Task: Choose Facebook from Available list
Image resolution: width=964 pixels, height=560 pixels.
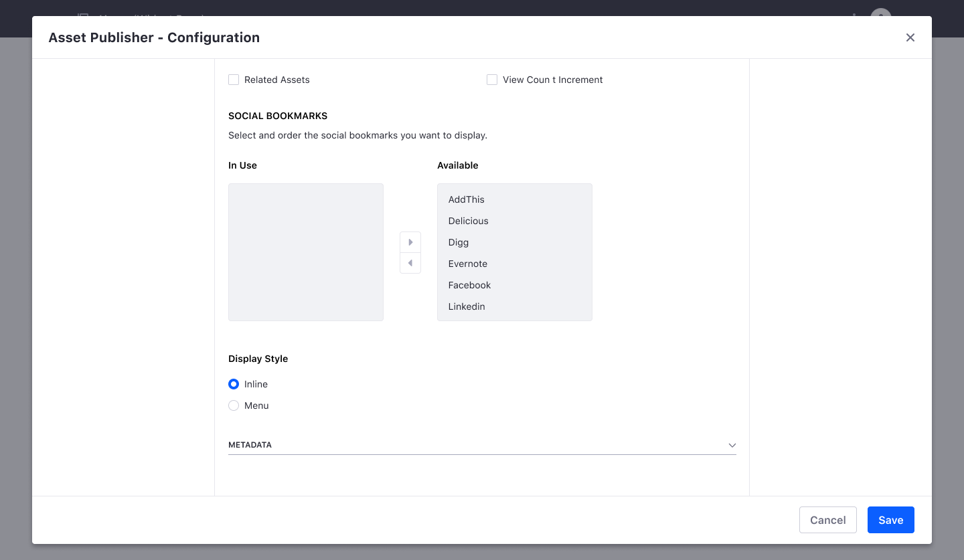Action: [x=470, y=285]
